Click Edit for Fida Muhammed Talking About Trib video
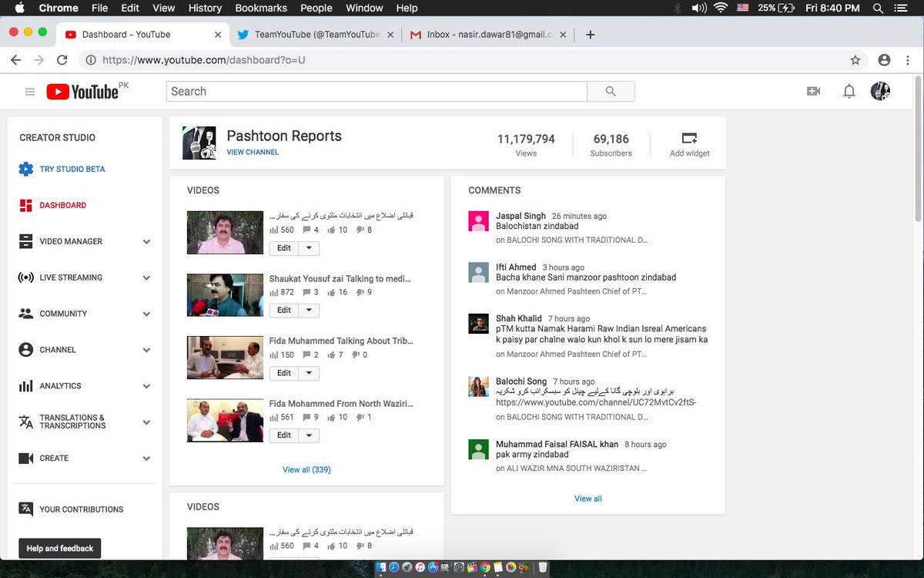The image size is (924, 578). [284, 373]
